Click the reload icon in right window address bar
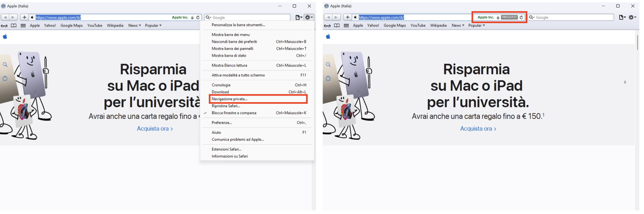 tap(521, 17)
